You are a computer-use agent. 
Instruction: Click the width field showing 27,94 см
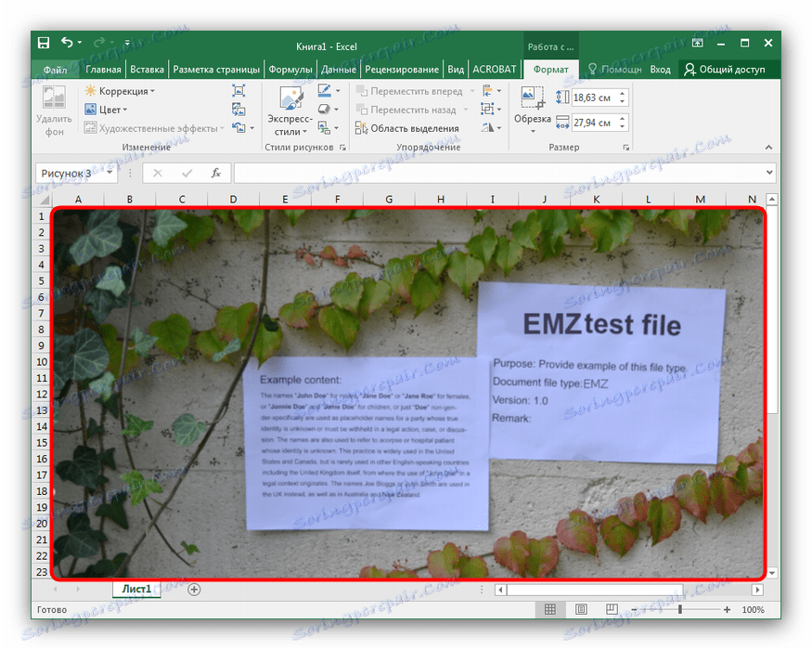pyautogui.click(x=595, y=123)
